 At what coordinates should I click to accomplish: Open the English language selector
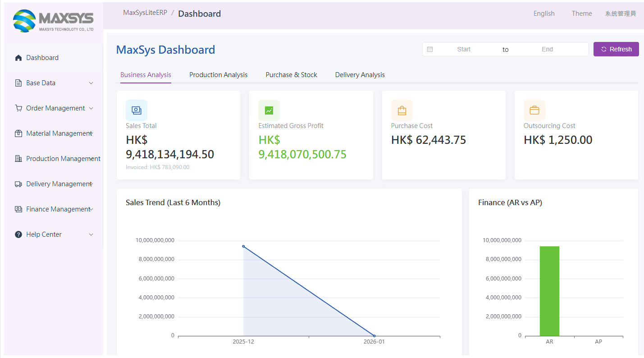544,14
